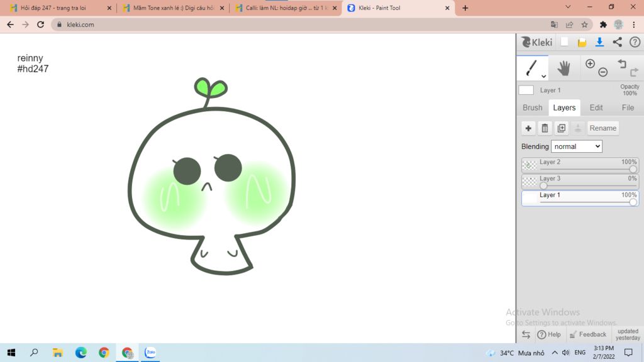The height and width of the screenshot is (362, 644).
Task: Open the notification center
Action: click(628, 353)
